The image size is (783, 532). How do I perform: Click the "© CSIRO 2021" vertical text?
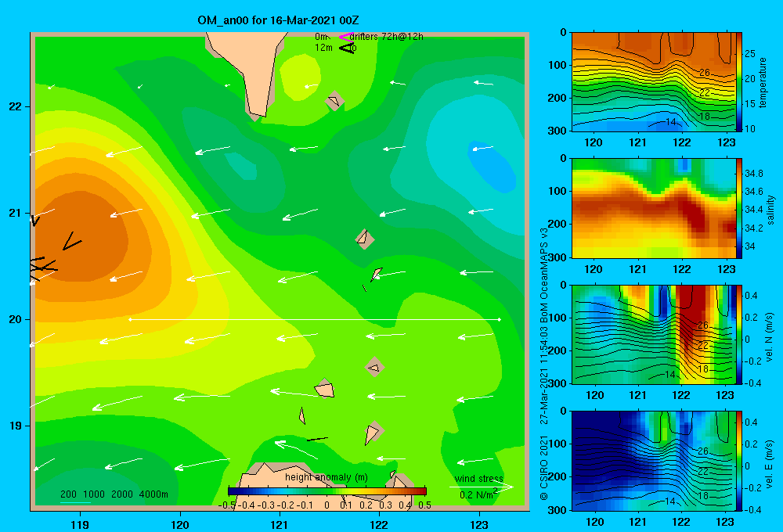click(x=544, y=468)
